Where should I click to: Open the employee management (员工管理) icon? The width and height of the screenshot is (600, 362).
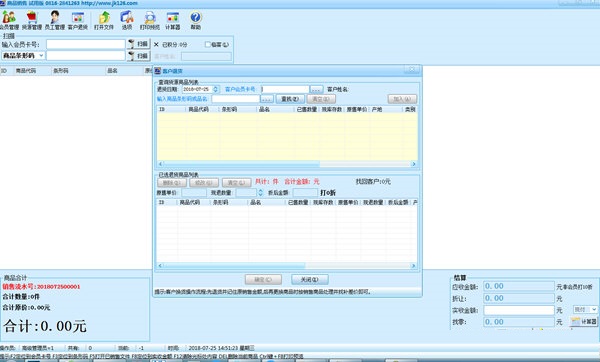coord(55,20)
